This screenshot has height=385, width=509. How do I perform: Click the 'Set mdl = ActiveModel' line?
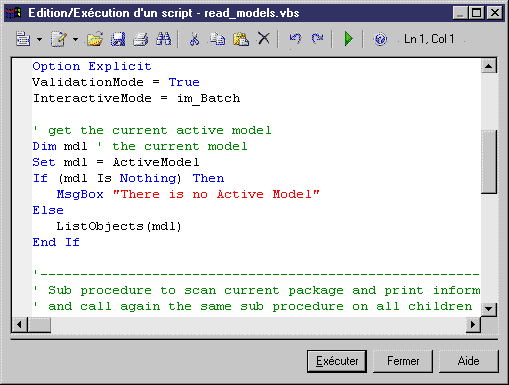pos(116,162)
